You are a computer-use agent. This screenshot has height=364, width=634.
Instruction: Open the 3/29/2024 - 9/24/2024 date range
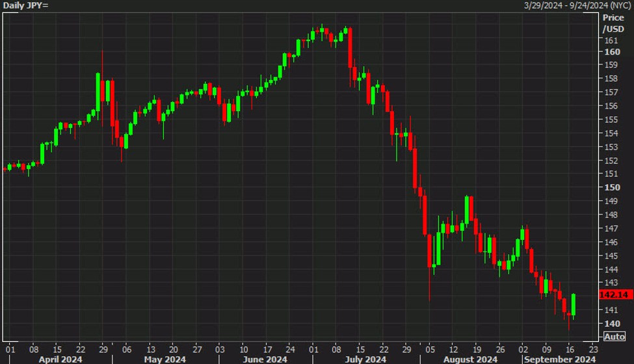pyautogui.click(x=577, y=5)
